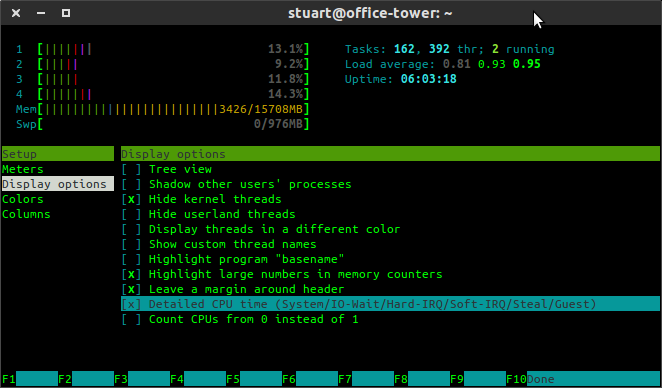Click the window title stuart@office-tower
The width and height of the screenshot is (662, 388).
370,13
